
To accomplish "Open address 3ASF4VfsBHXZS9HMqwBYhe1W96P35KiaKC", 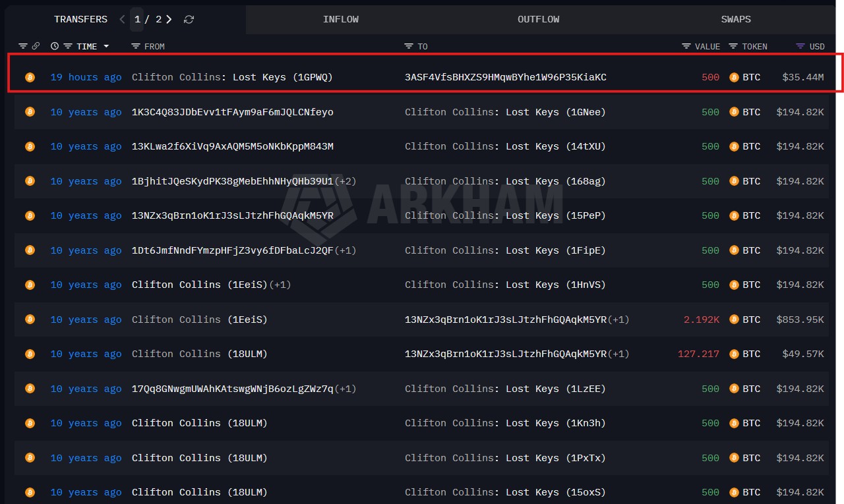I will (x=505, y=77).
